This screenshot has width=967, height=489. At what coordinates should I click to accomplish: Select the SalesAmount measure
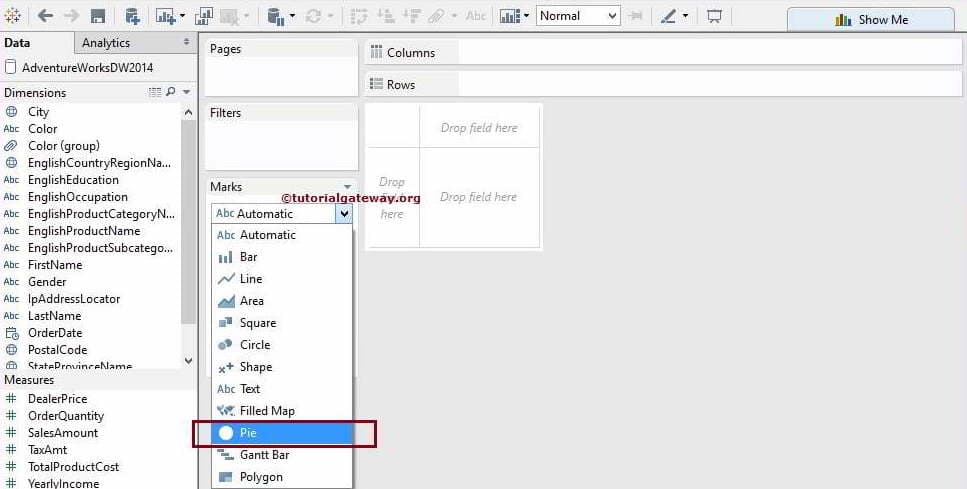click(x=62, y=433)
